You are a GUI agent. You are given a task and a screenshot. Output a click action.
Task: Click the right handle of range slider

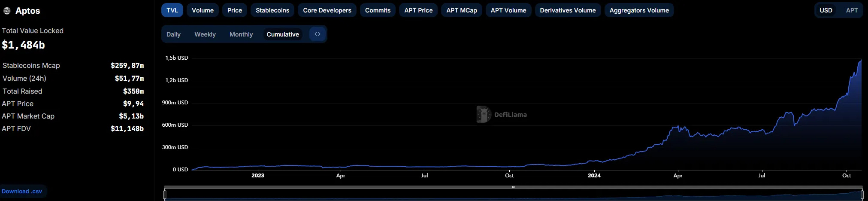[x=862, y=195]
